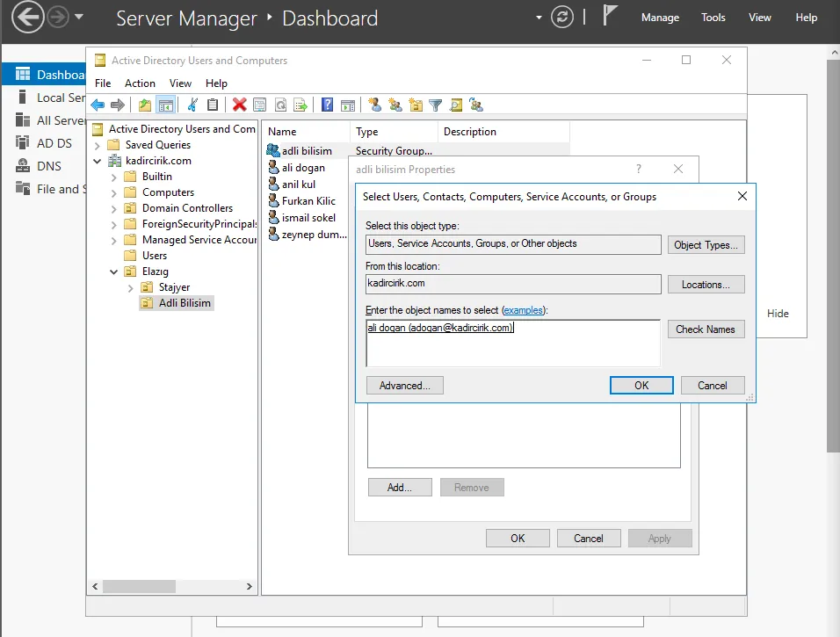
Task: Click the Create new user icon
Action: click(375, 105)
